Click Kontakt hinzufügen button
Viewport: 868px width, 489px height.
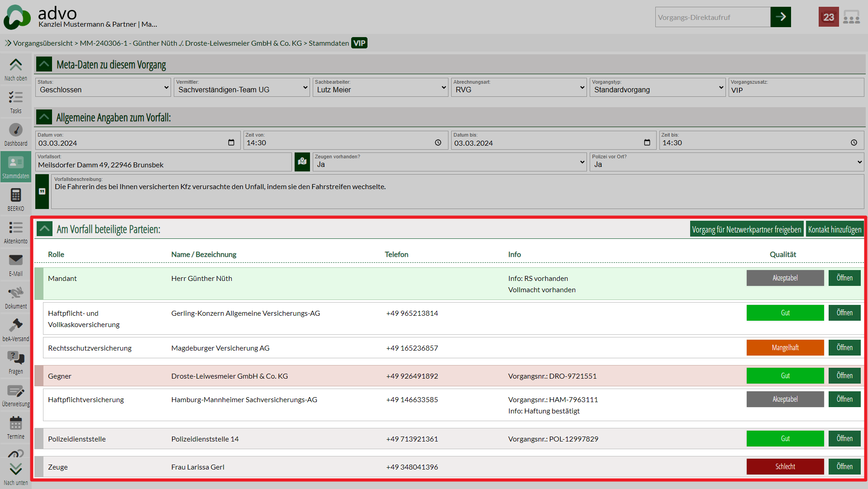(835, 229)
